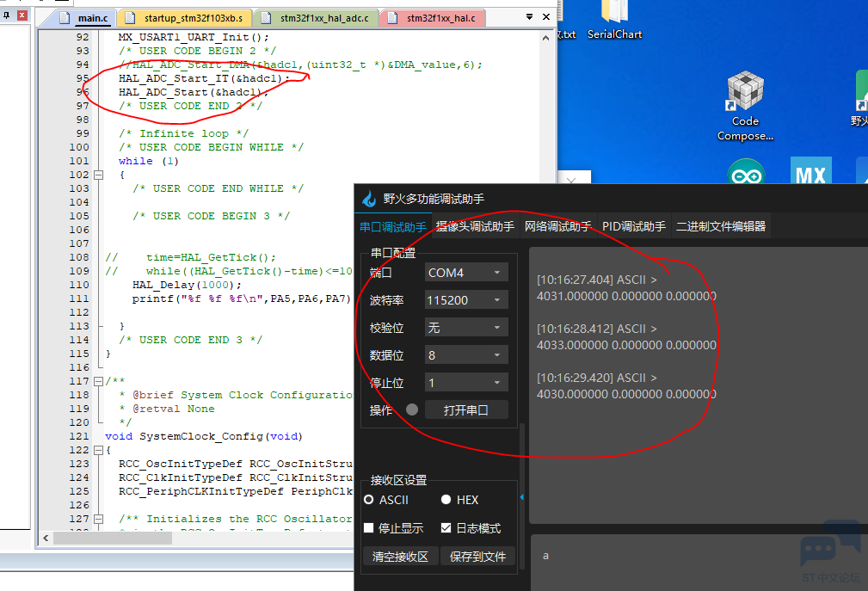Open the 校验位 dropdown showing 无
Image resolution: width=868 pixels, height=591 pixels.
[x=466, y=328]
